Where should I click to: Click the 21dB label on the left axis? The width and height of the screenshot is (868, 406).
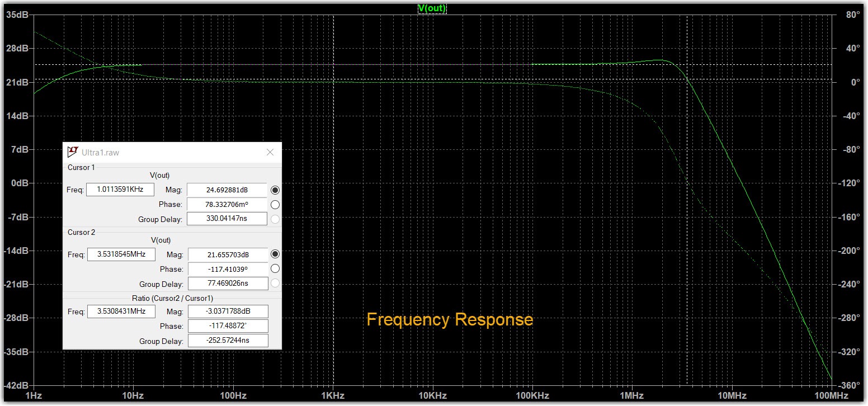pos(17,82)
